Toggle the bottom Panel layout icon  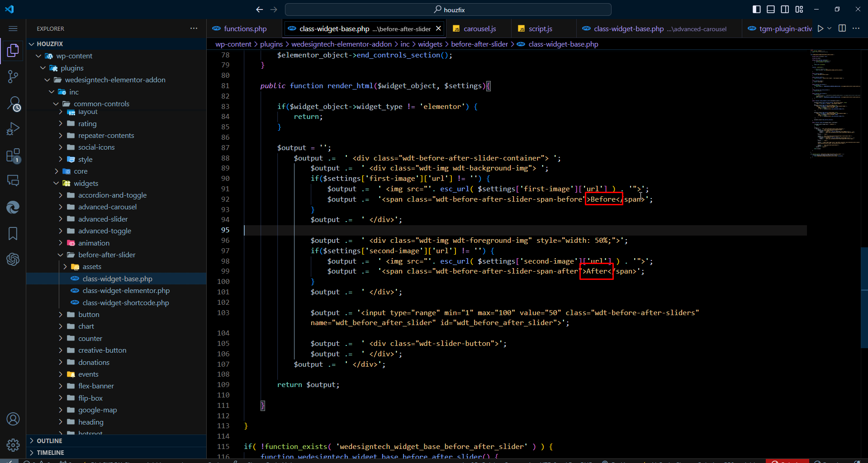(771, 9)
